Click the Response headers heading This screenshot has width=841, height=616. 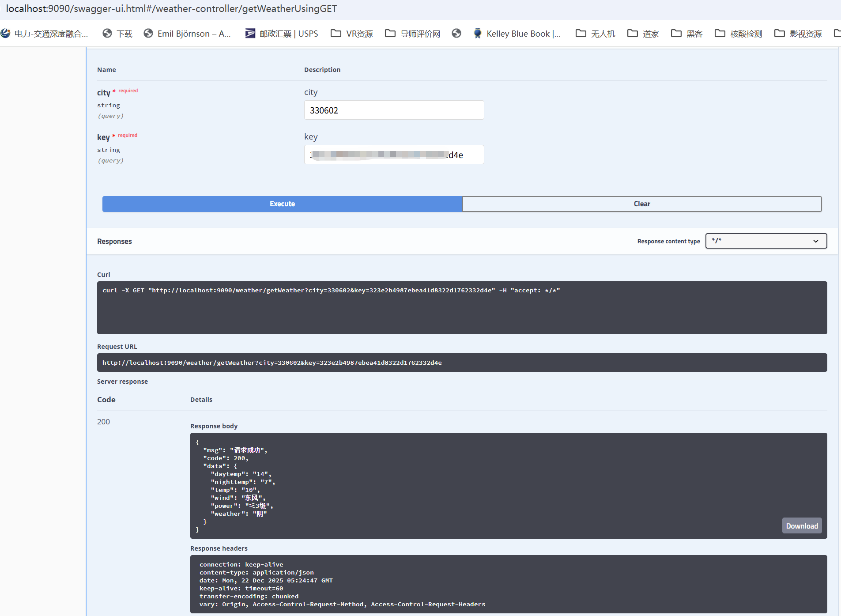click(x=219, y=548)
